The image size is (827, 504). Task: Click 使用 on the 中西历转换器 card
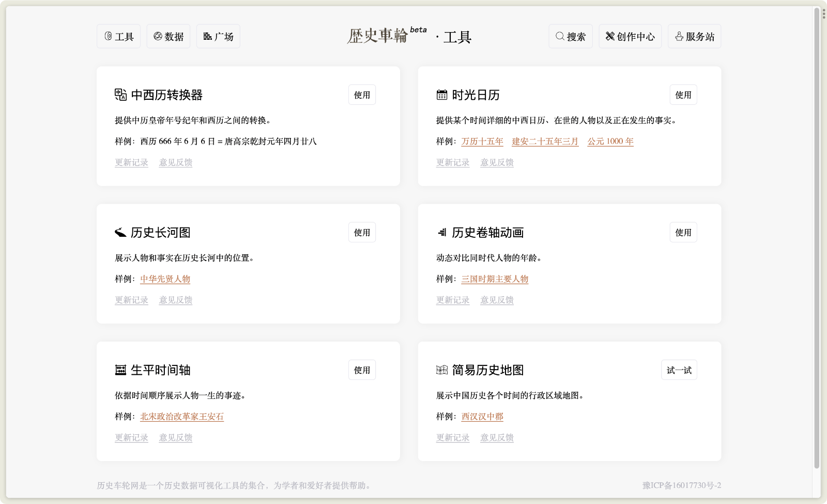point(362,95)
